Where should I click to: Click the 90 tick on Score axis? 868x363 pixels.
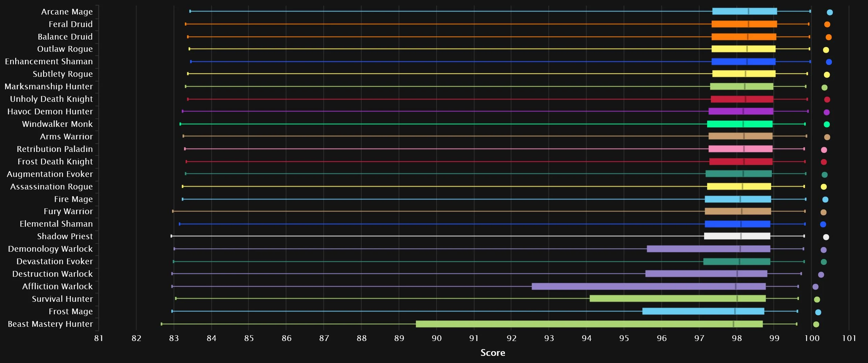437,338
